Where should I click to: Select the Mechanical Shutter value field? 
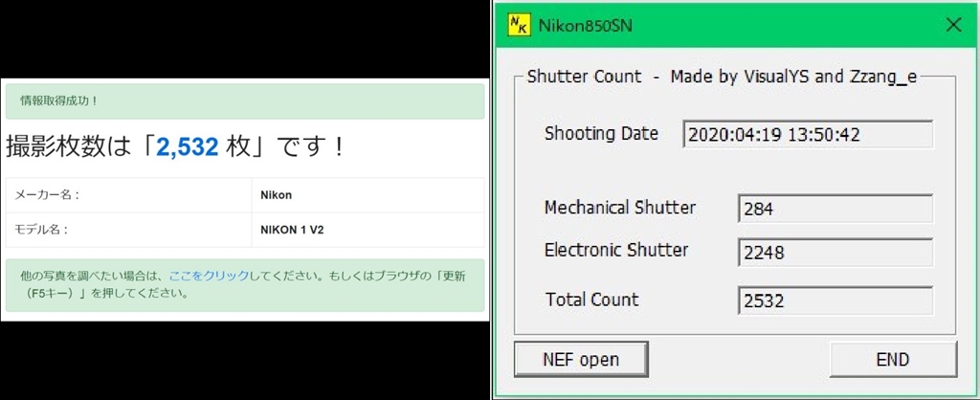point(835,209)
